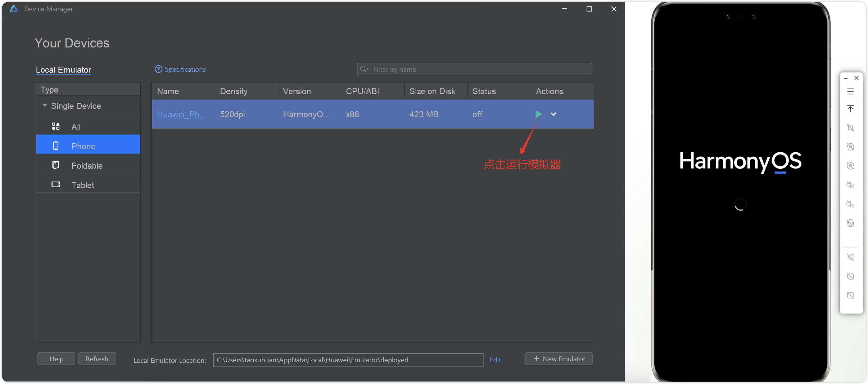Sort by the Size on Disk column header

pyautogui.click(x=436, y=91)
